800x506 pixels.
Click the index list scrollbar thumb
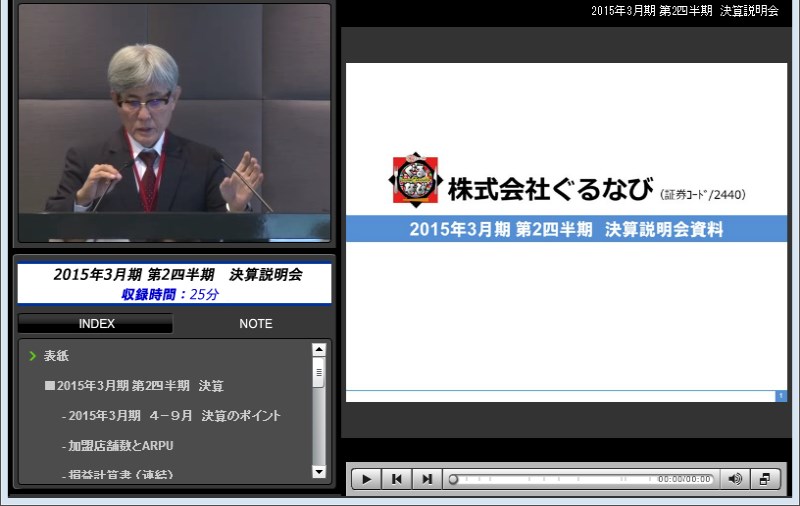point(319,372)
